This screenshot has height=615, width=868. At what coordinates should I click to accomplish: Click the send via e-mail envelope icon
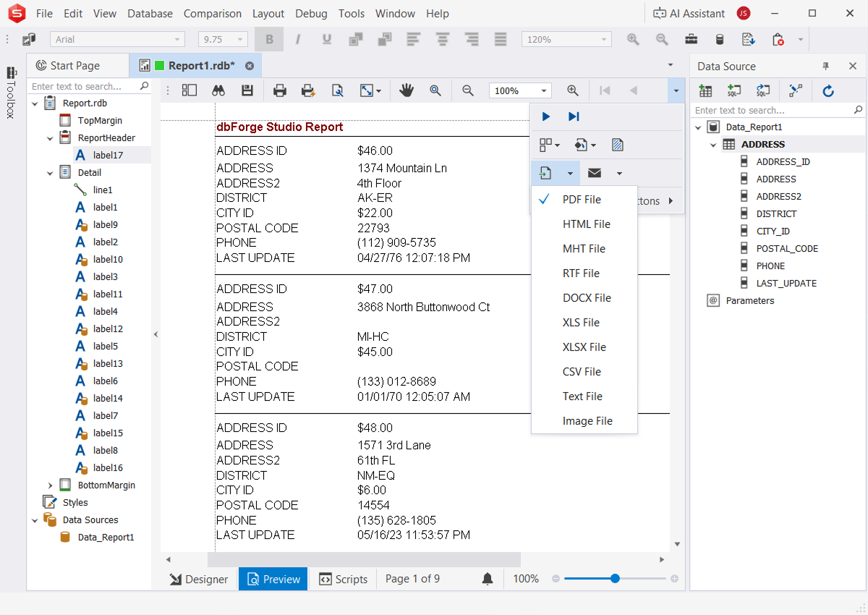tap(595, 173)
